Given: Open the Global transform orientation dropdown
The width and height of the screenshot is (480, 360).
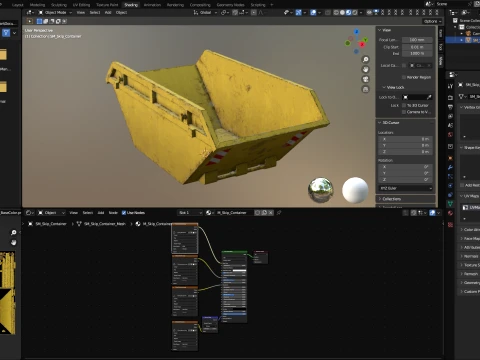Looking at the screenshot, I should tap(205, 13).
